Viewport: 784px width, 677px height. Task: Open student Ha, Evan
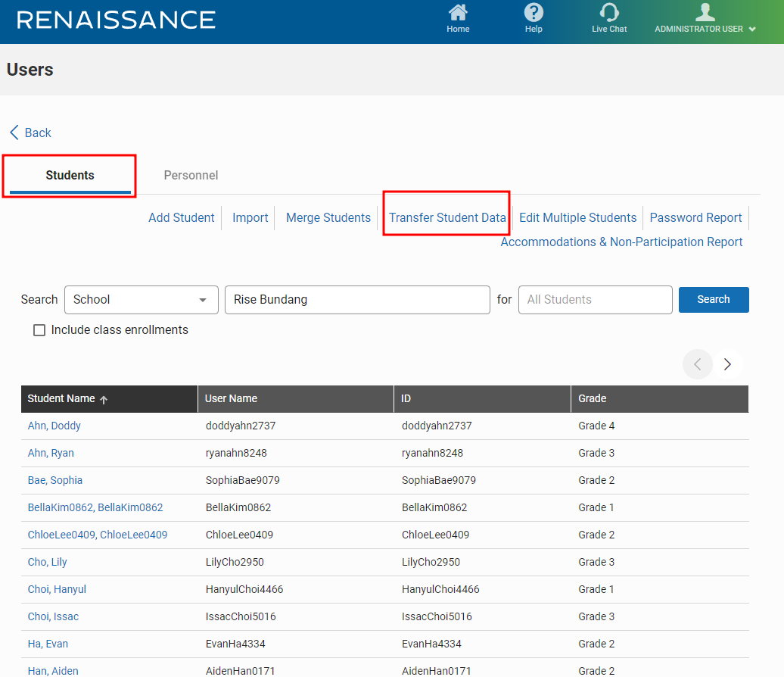[x=48, y=644]
